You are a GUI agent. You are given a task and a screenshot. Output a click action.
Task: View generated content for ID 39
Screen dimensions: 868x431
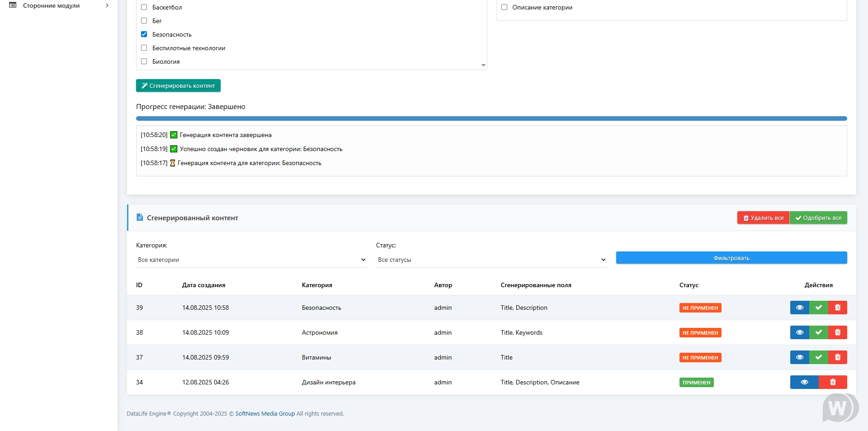click(x=799, y=308)
